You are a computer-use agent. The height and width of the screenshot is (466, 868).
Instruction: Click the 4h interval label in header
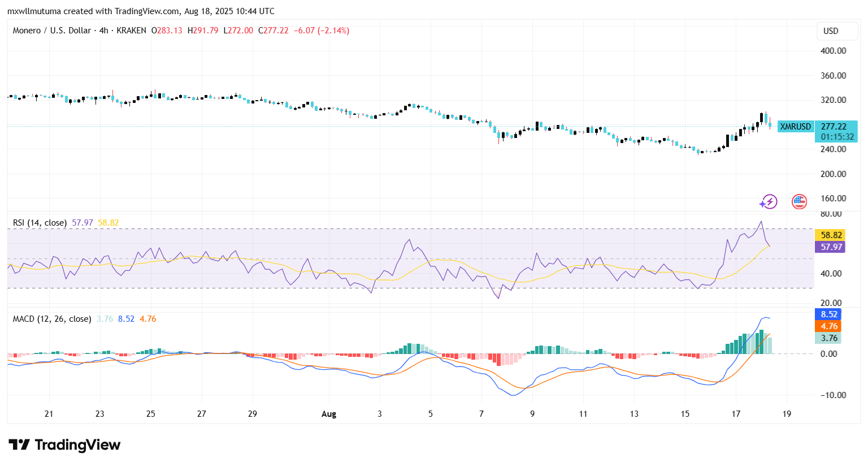[103, 31]
